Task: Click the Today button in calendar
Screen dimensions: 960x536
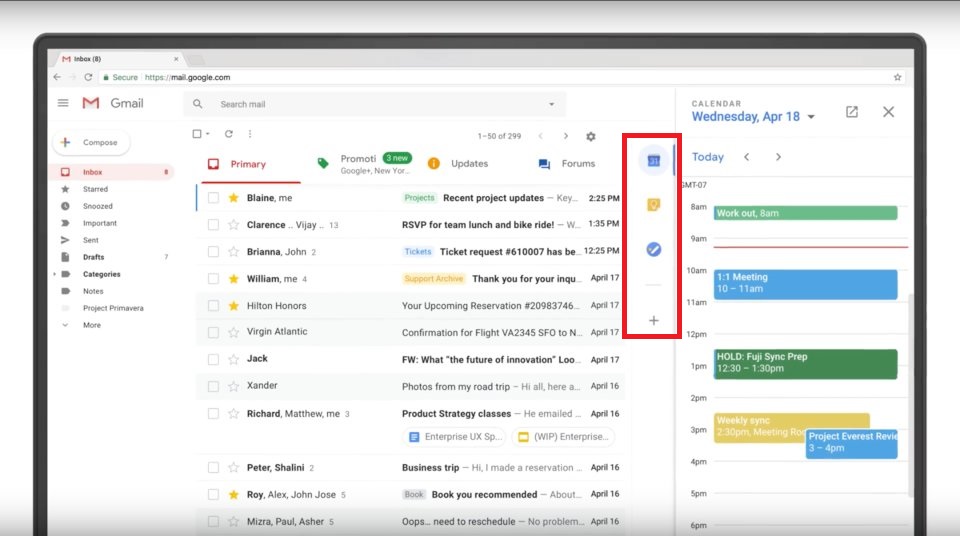Action: point(708,157)
